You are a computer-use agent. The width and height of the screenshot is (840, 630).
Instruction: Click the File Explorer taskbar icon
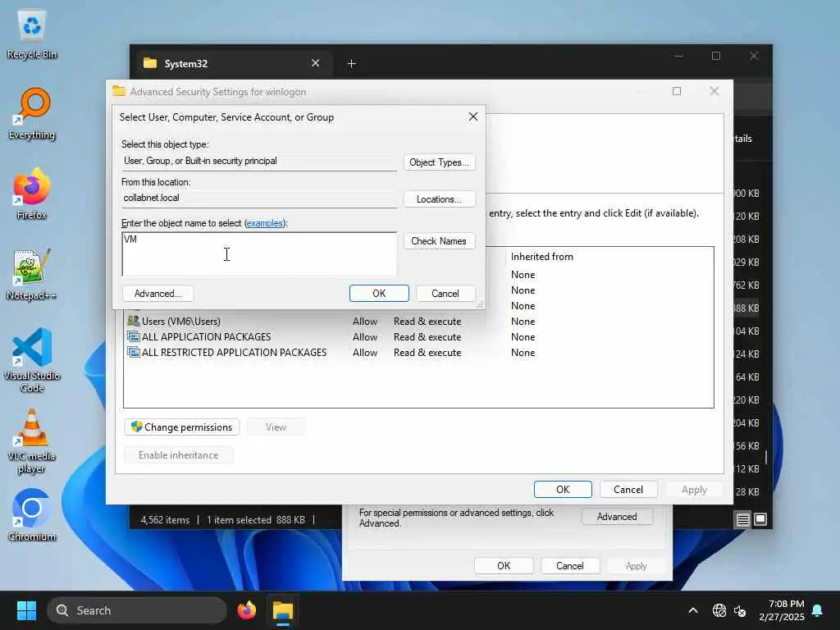(283, 610)
